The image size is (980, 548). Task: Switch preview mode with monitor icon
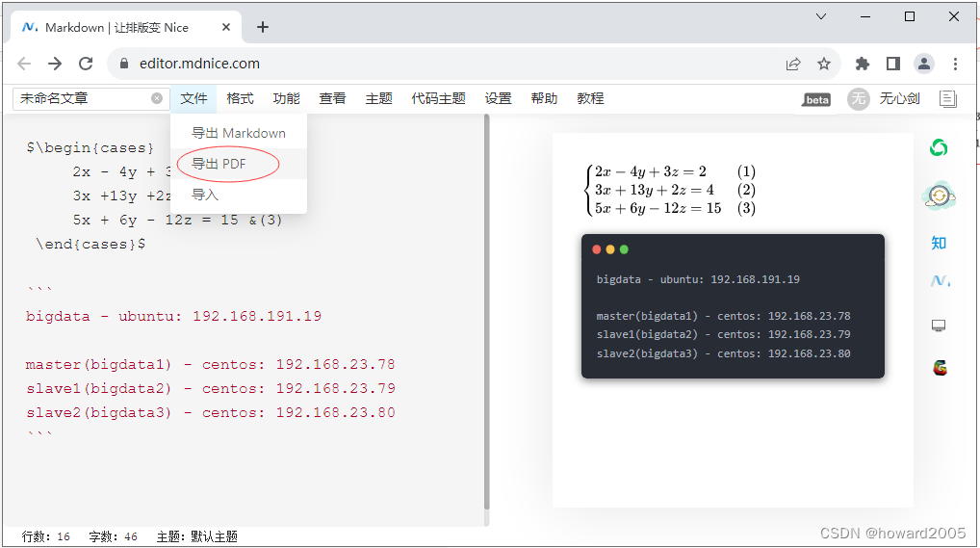tap(939, 326)
